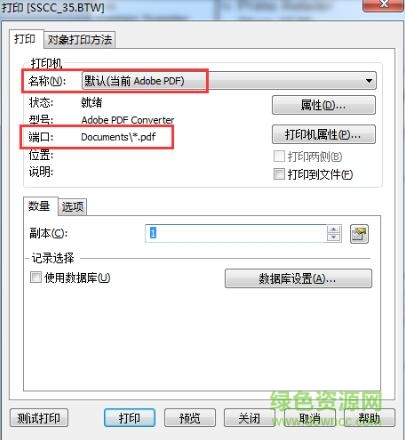Screen dimensions: 405x440
Task: Open 数据库设置 button
Action: (298, 278)
